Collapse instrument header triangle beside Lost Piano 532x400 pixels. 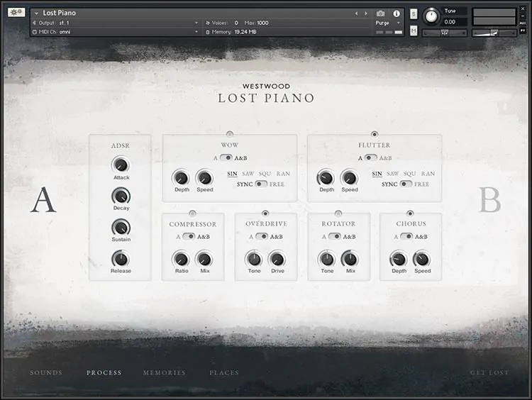(36, 13)
